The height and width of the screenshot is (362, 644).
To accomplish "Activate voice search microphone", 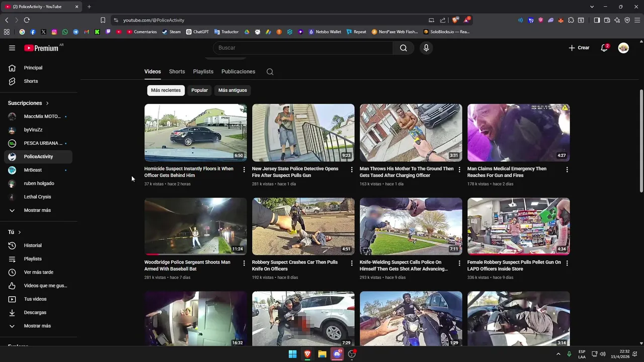I will coord(426,48).
